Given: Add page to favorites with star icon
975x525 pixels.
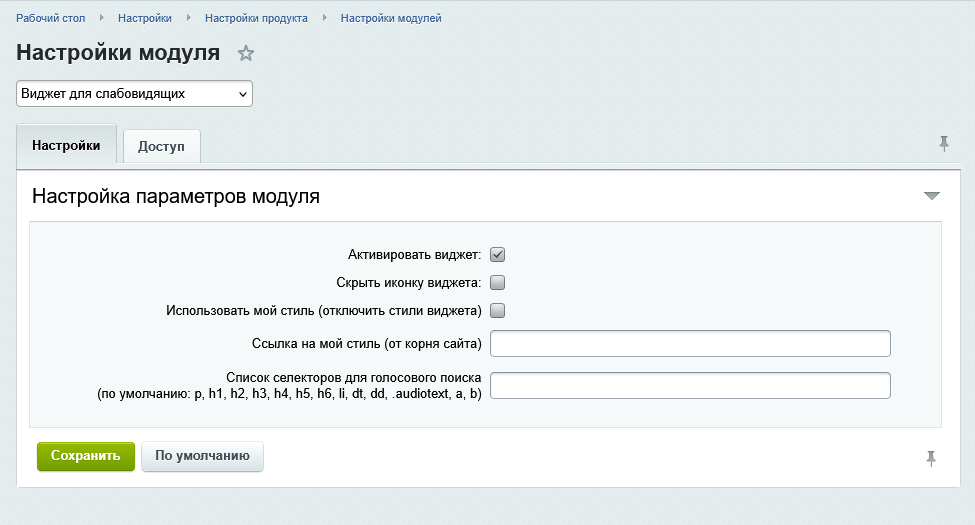Looking at the screenshot, I should point(246,54).
